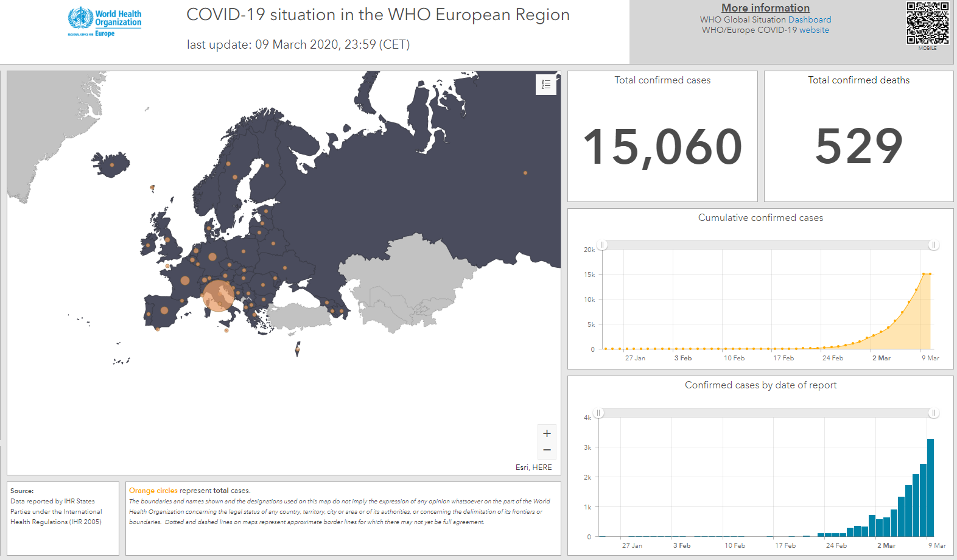Click the World Health Organization Europe logo
This screenshot has width=957, height=560.
(x=105, y=23)
